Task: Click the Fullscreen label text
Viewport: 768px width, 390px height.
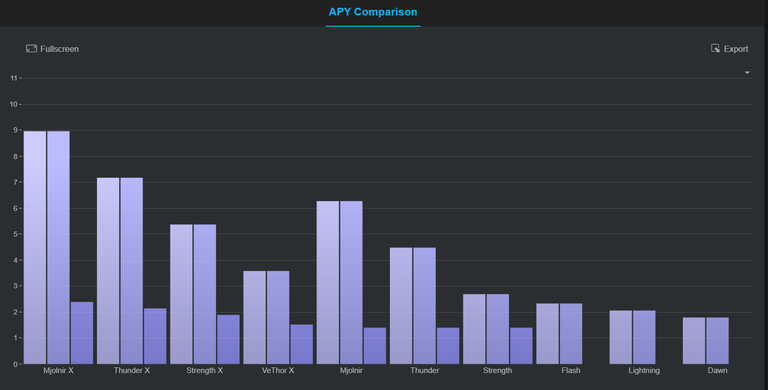Action: (x=59, y=49)
